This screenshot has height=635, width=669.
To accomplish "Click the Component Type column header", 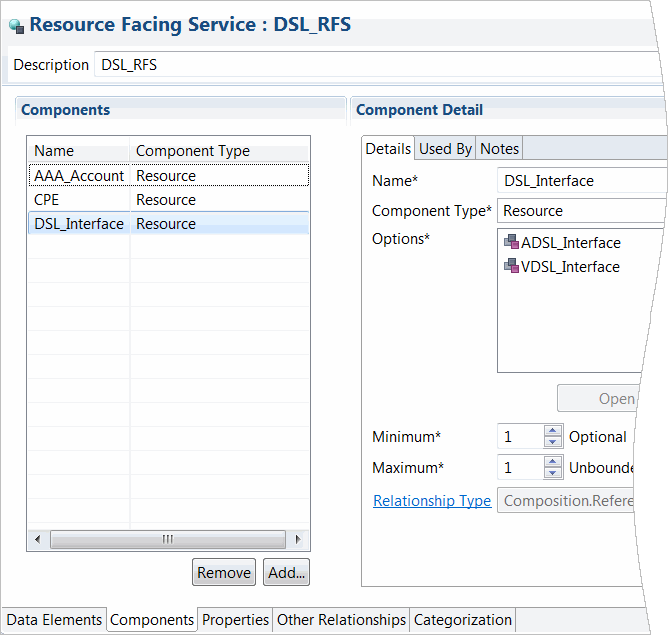I will tap(219, 151).
